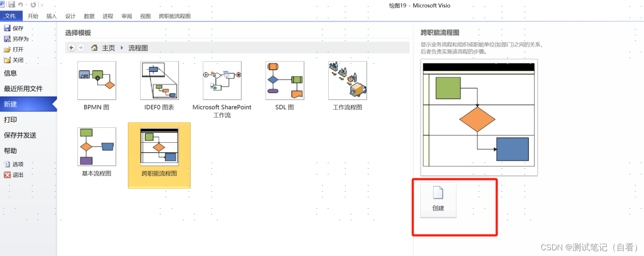This screenshot has height=256, width=644.
Task: Click the 流程图 breadcrumb item
Action: tap(138, 48)
